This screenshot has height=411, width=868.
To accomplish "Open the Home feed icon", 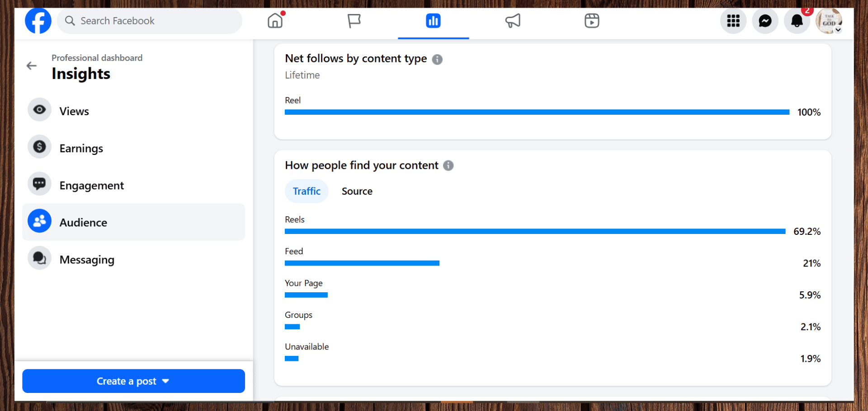I will (275, 21).
